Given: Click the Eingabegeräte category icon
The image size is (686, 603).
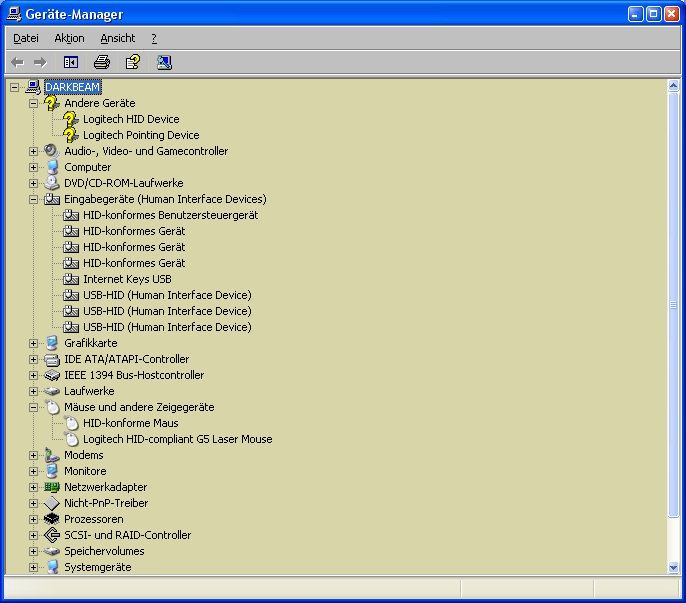Looking at the screenshot, I should tap(52, 199).
